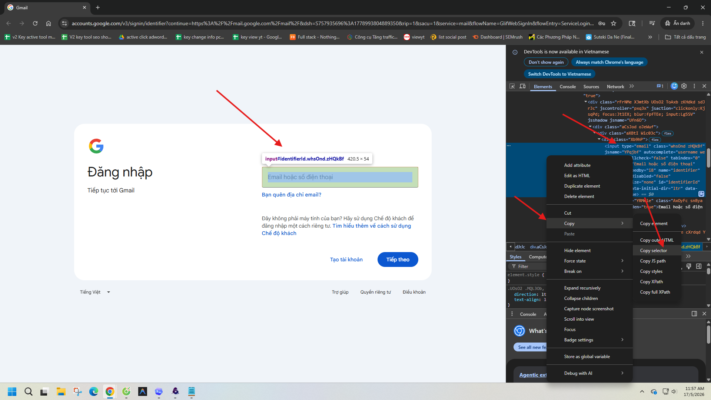Open the taskbar Search icon
Viewport: 711px width, 400px height.
[28, 391]
